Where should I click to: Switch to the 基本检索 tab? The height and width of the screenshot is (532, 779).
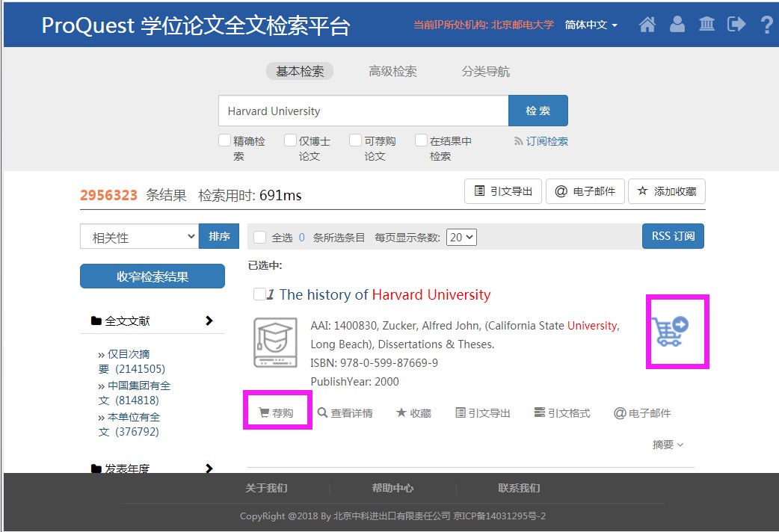pyautogui.click(x=300, y=71)
